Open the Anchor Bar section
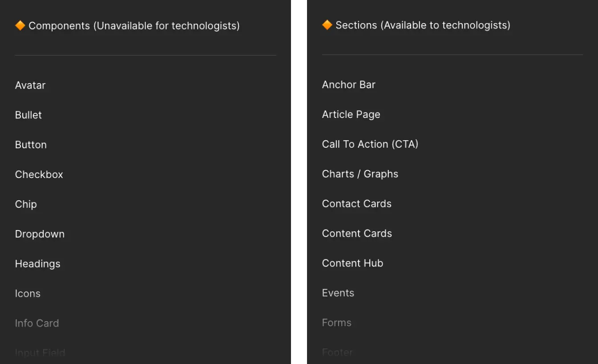The image size is (598, 364). point(349,85)
